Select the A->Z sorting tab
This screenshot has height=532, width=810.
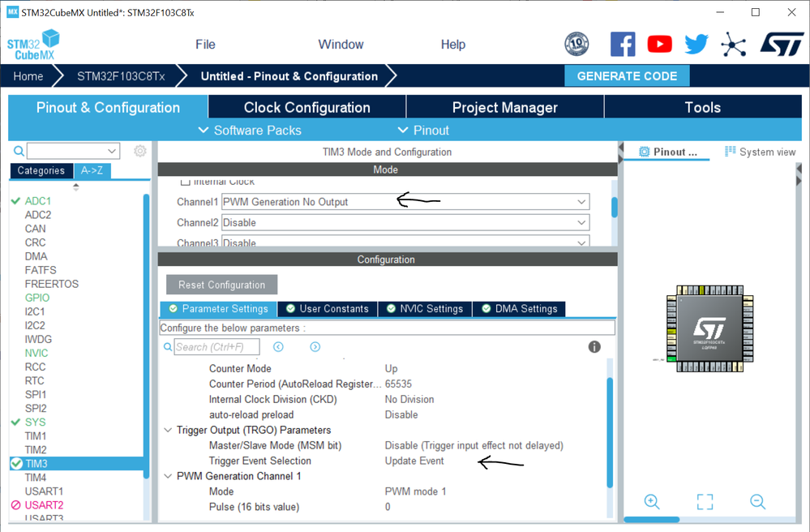click(92, 170)
